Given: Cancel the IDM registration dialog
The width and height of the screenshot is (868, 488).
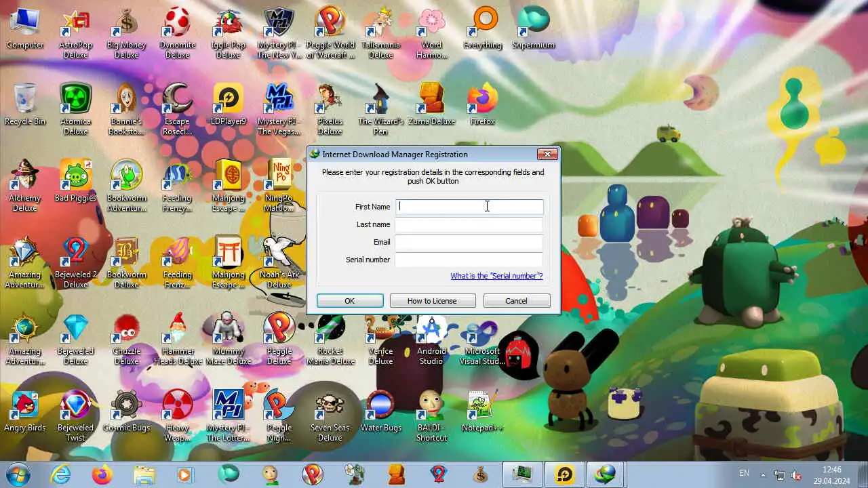Looking at the screenshot, I should 516,301.
